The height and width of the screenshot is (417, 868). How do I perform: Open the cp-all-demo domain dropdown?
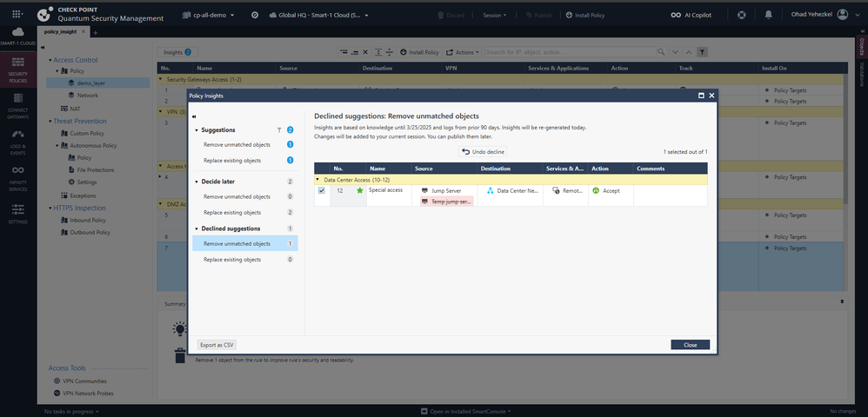click(208, 16)
